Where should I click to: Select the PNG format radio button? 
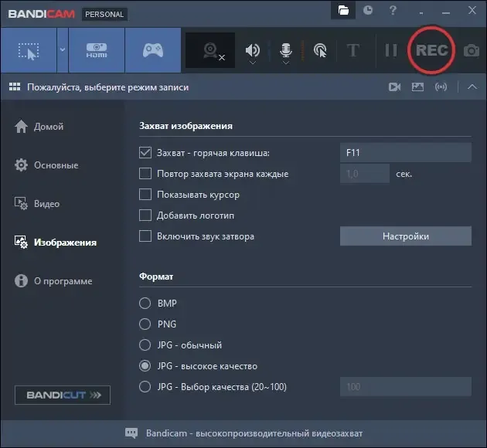pyautogui.click(x=145, y=324)
